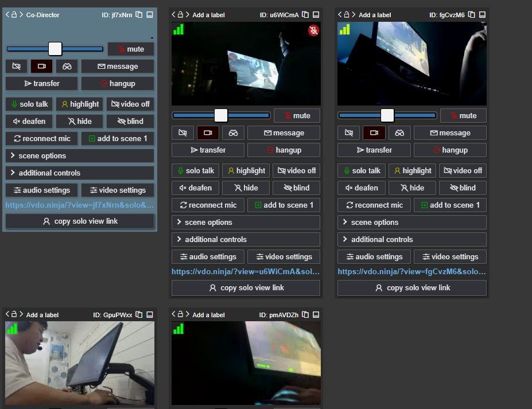Click crossed-out camera icon in fgCvzM6 panel
Viewport: 532px width, 409px height.
tap(349, 133)
